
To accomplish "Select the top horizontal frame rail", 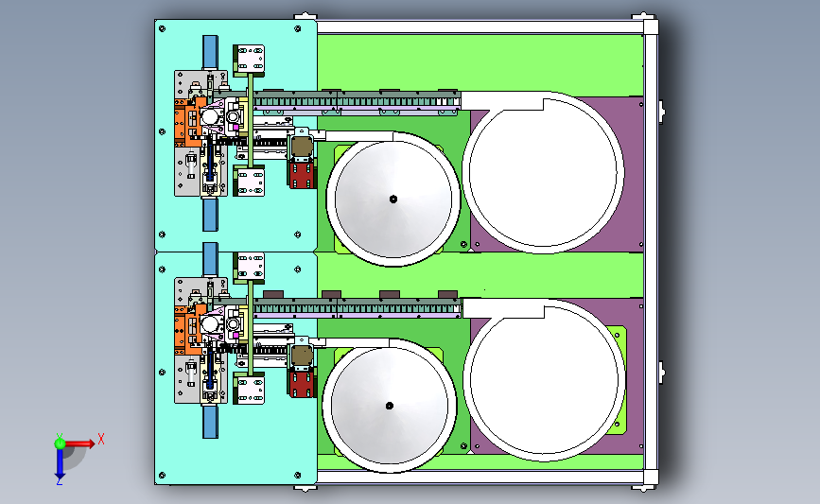I will point(480,27).
